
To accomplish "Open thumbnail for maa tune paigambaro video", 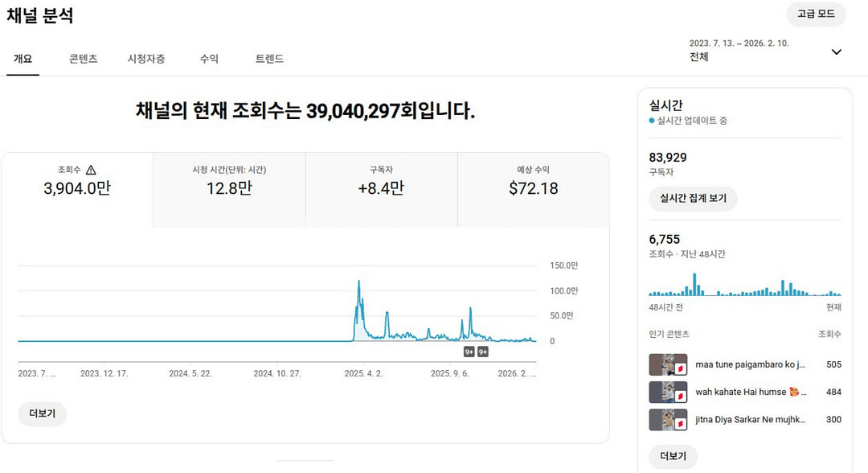I will point(668,364).
